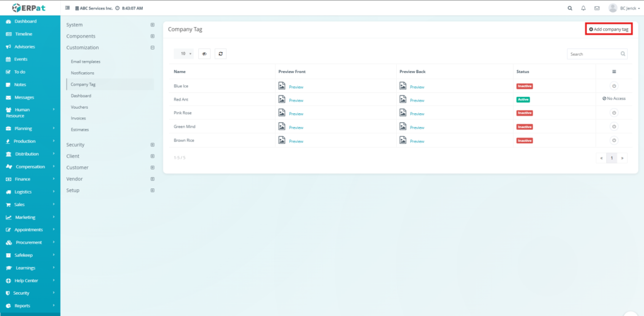Click the Search input field
644x316 pixels.
593,54
